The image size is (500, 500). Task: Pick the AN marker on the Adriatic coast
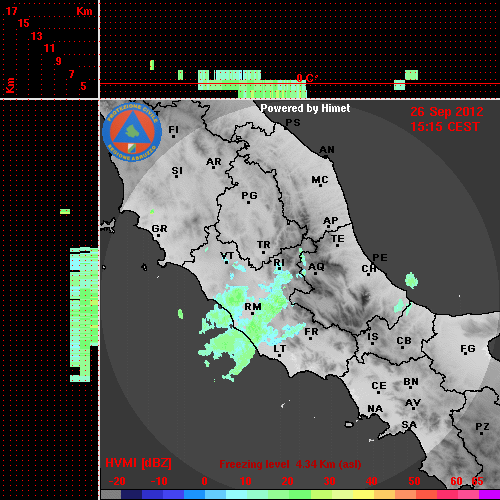point(327,151)
